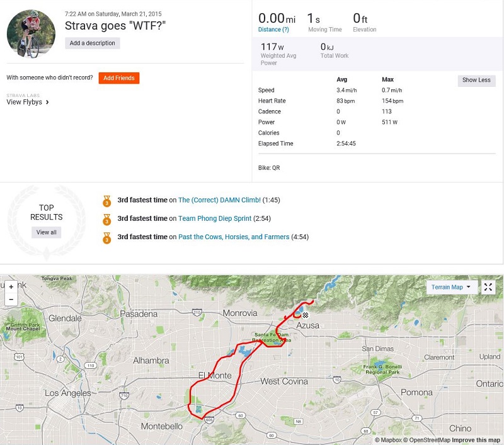Click the Team Phong Diep Sprint medal

point(106,219)
